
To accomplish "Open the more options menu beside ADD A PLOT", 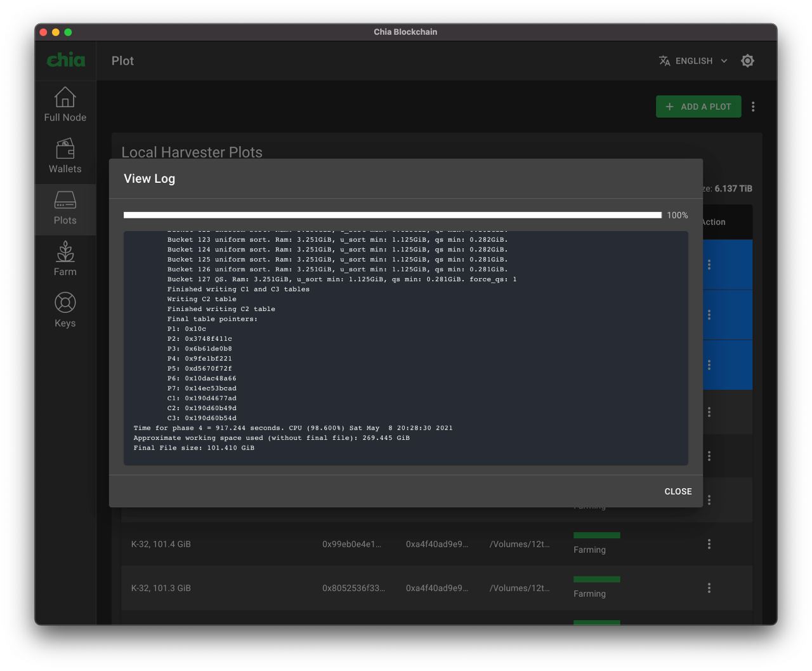I will [753, 107].
